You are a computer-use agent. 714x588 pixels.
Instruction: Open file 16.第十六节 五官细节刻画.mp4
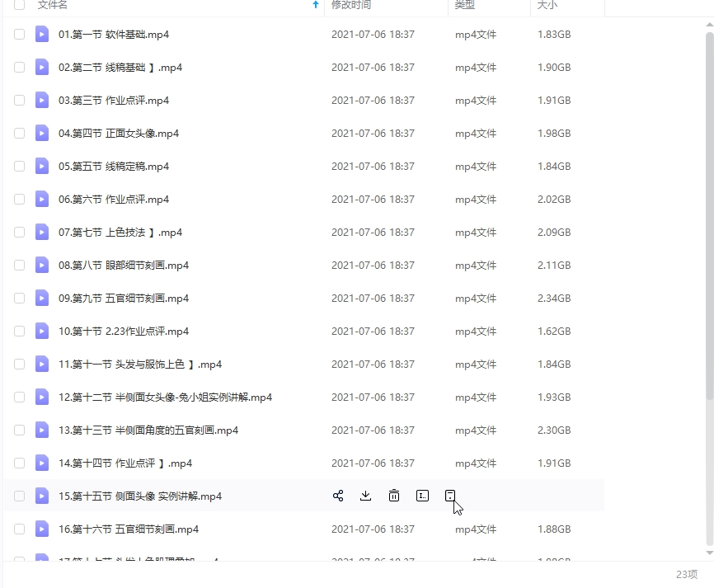[x=129, y=529]
